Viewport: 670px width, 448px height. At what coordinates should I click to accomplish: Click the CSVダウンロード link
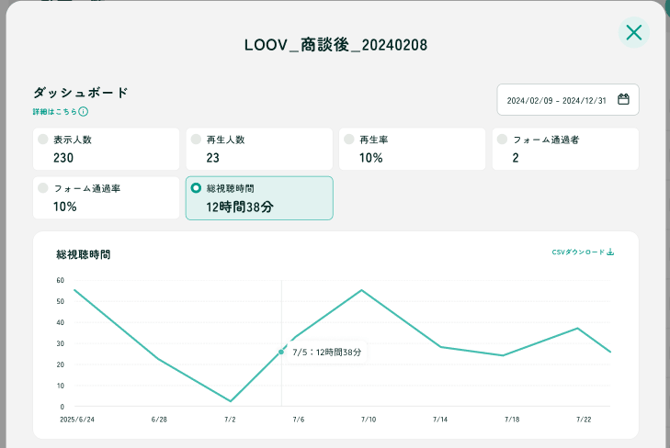pos(578,253)
